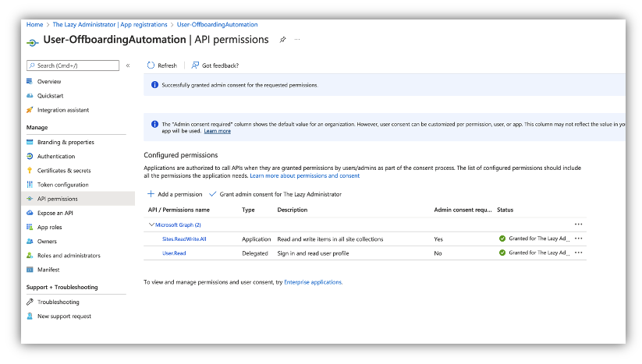The width and height of the screenshot is (642, 364).
Task: Click the Manifest icon
Action: (30, 270)
